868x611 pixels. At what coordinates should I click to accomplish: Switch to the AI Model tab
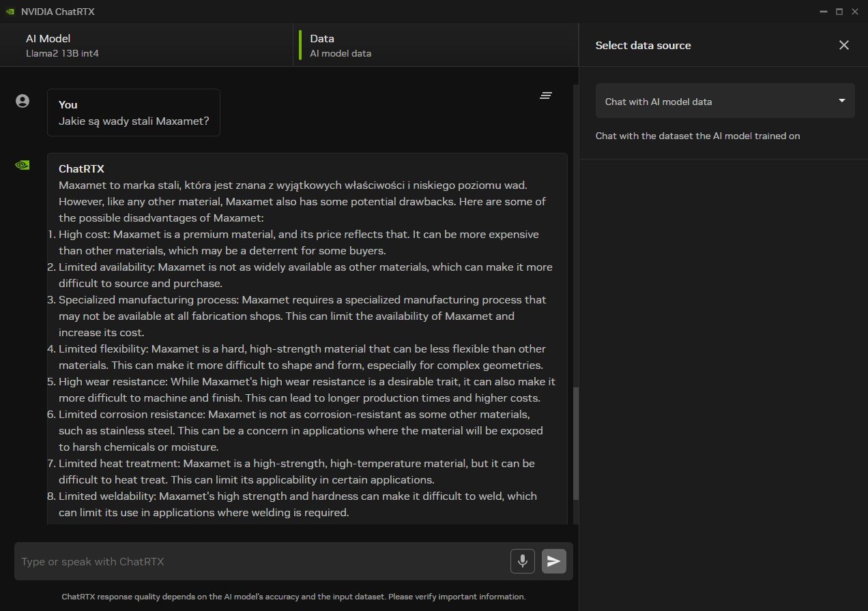(48, 45)
